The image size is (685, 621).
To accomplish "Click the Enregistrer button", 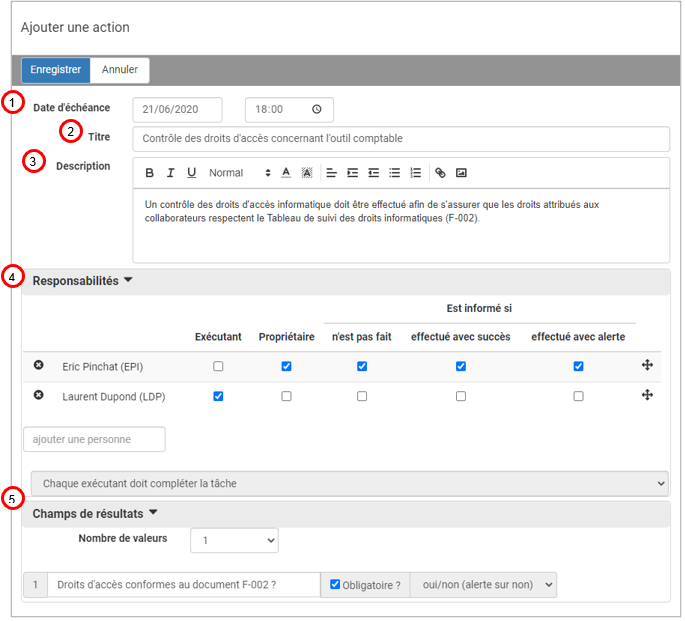I will pyautogui.click(x=56, y=70).
